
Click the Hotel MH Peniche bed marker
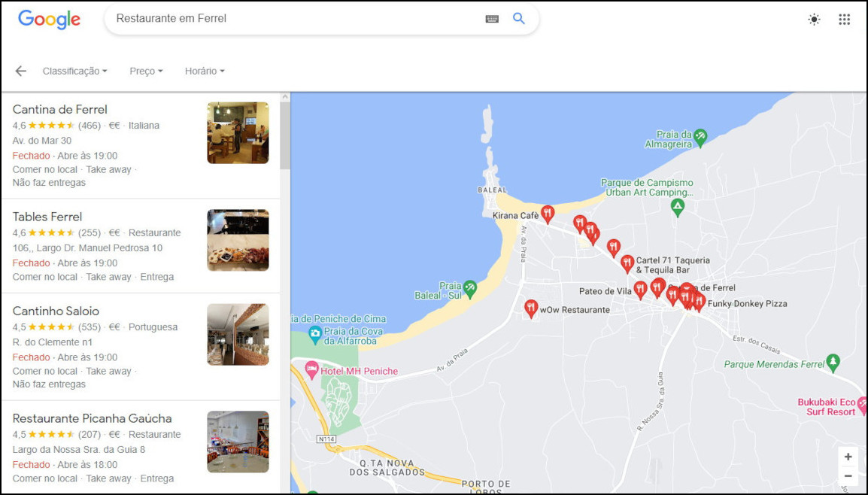click(311, 369)
